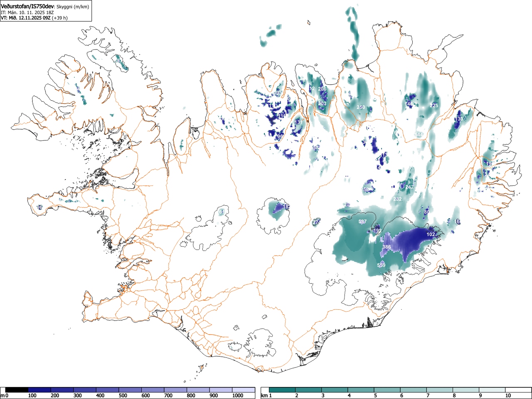Click the 700 tick label on the meter scale
532x399 pixels.
click(168, 396)
